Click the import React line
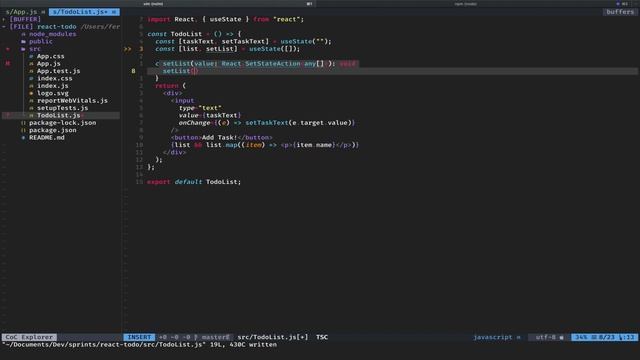The image size is (640, 360). [226, 19]
